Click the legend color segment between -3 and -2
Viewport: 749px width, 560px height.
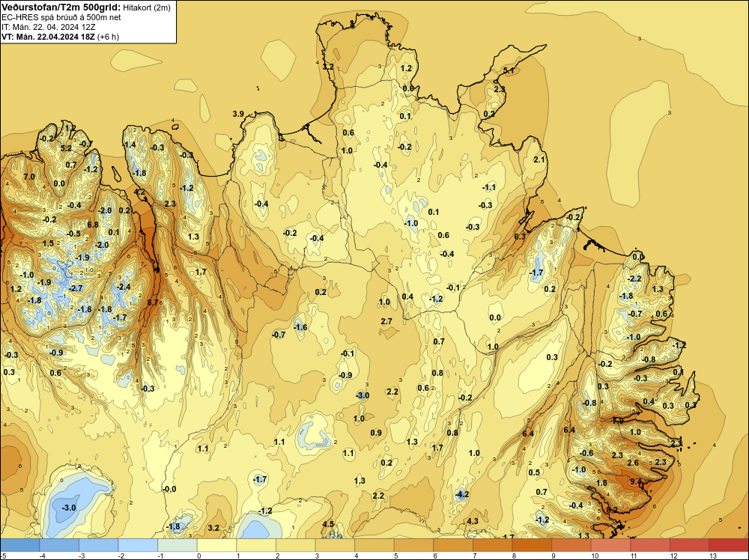pos(98,545)
